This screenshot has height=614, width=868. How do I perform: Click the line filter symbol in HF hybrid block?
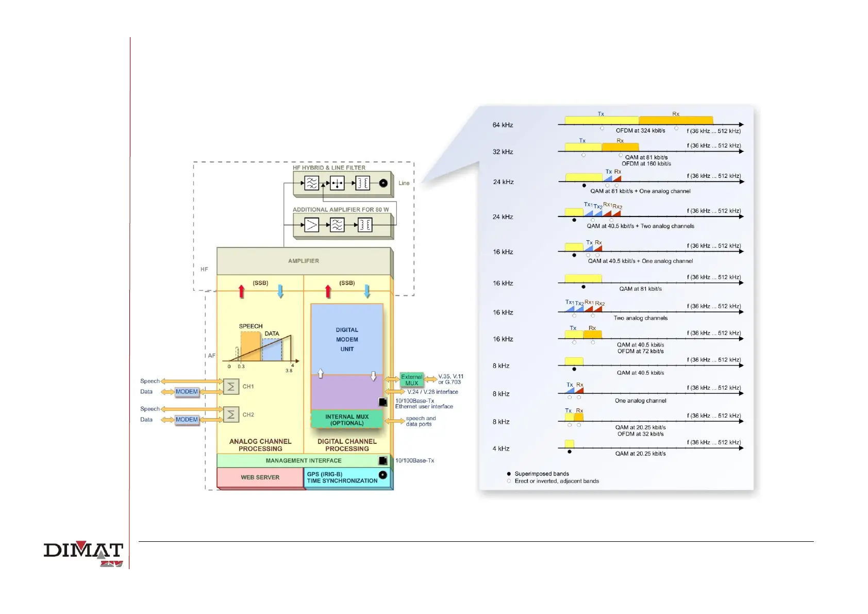pos(311,183)
